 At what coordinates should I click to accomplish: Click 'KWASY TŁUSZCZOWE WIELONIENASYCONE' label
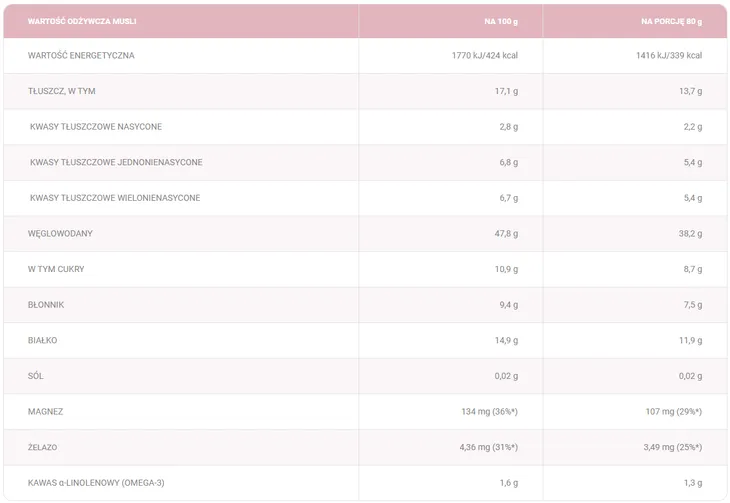tap(115, 198)
